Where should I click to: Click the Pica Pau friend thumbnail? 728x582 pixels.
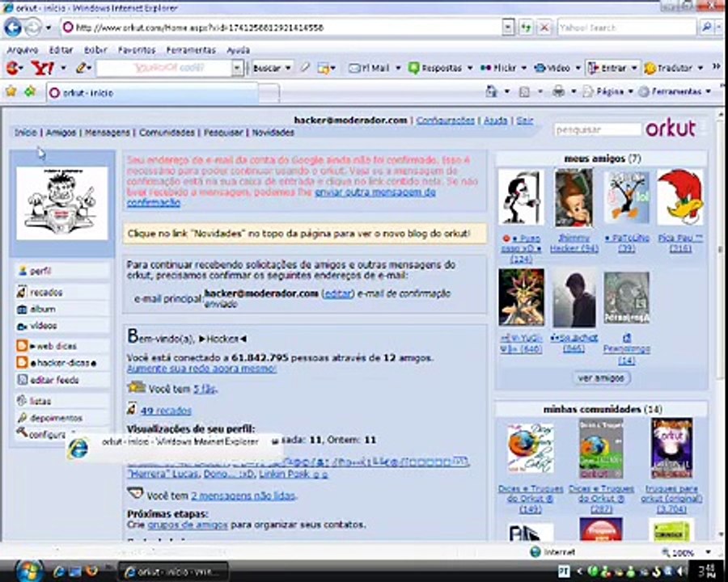(x=680, y=197)
